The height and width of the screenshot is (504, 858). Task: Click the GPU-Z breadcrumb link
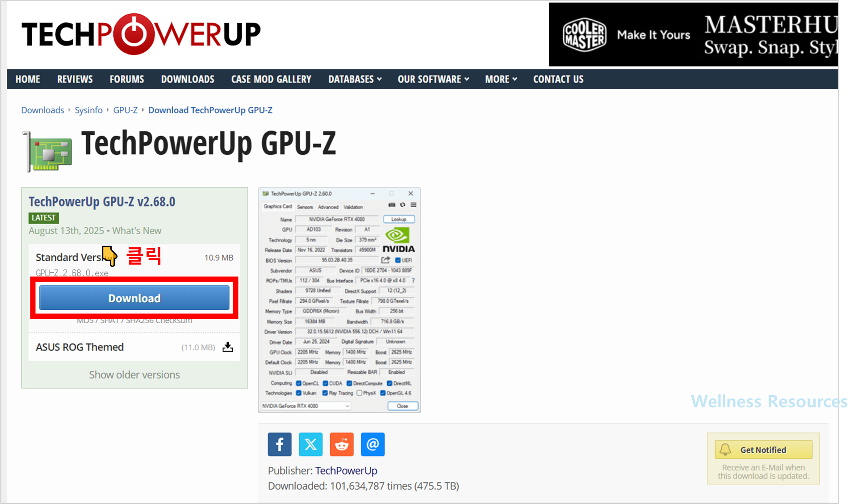pos(126,110)
